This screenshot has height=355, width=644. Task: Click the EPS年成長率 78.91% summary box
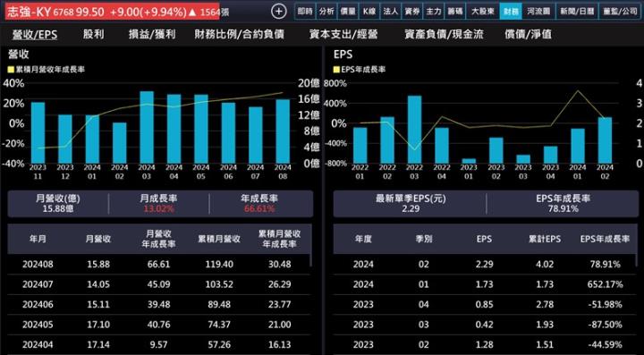(563, 204)
